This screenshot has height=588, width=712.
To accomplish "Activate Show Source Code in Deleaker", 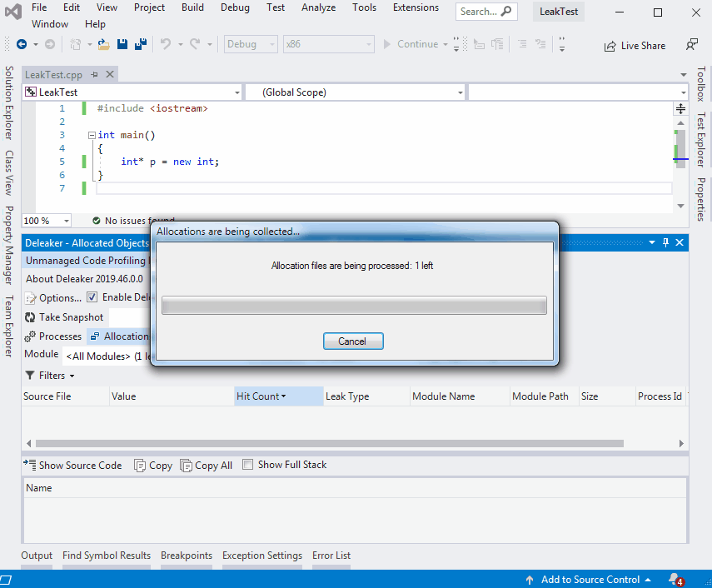I will [73, 465].
